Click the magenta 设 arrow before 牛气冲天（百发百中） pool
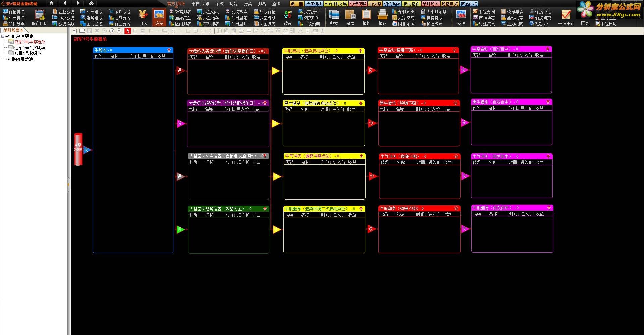The width and height of the screenshot is (644, 335). (x=465, y=176)
